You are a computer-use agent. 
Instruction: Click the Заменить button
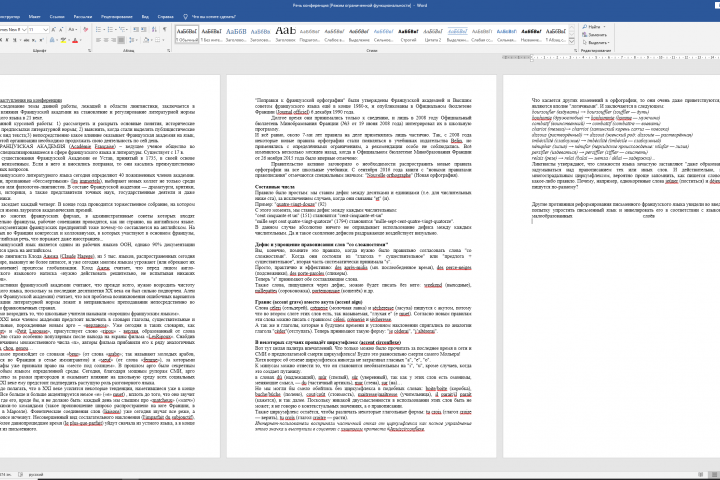coord(595,34)
